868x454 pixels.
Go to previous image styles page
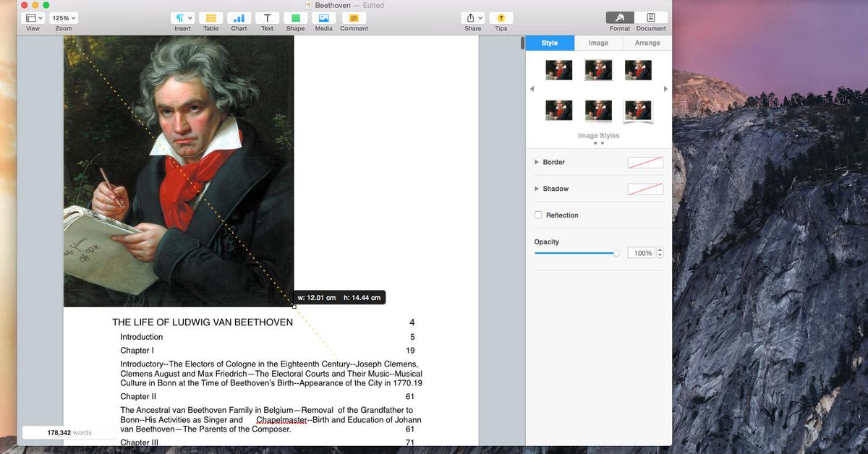[532, 89]
